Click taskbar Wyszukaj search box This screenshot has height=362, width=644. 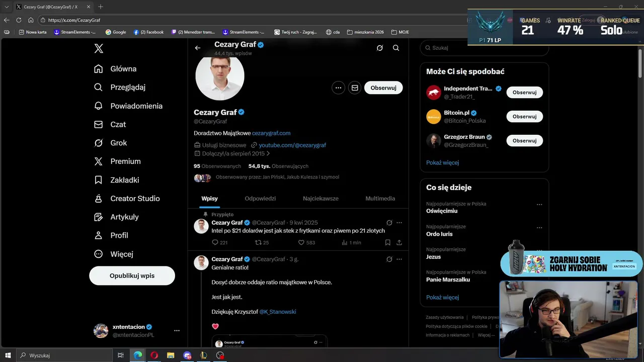coord(64,355)
